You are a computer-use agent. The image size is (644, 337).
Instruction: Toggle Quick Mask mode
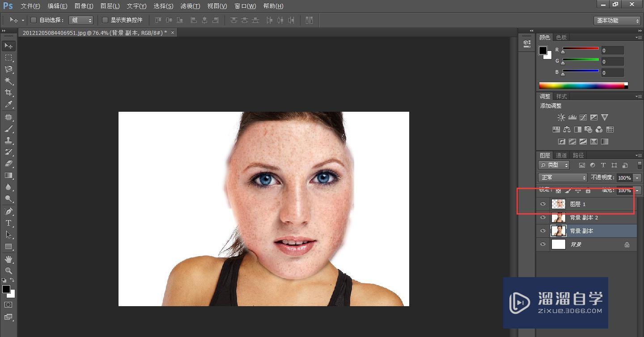pyautogui.click(x=8, y=304)
